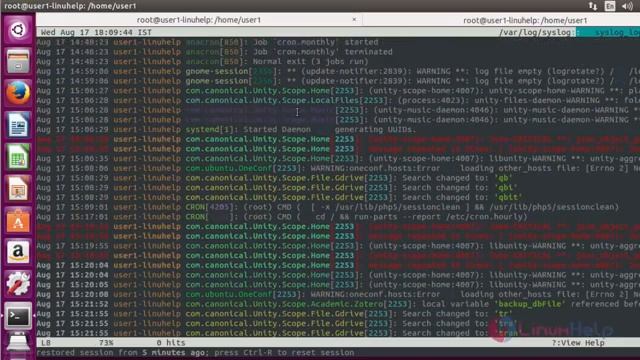Click the systemd 'Started Daemon' log line
Screen dimensions: 640x360
227,129
